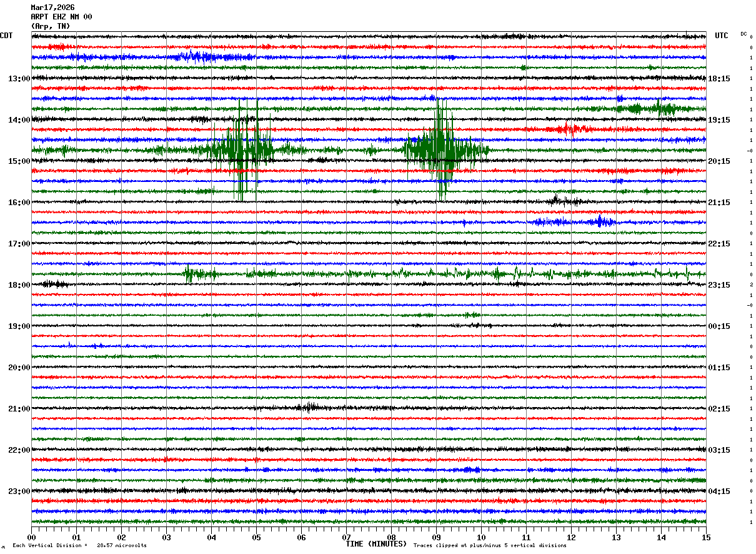Click the minute axis tick label 09
Viewport: 756px width, 554px height.
click(436, 537)
